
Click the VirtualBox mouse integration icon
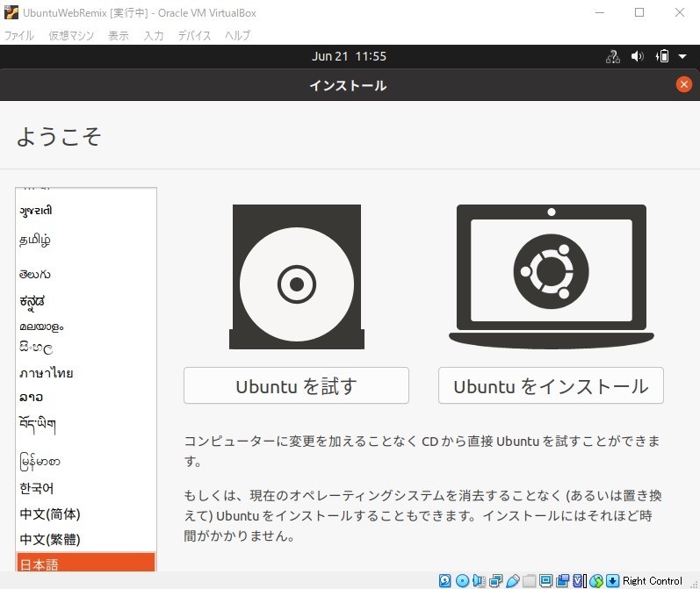(596, 580)
